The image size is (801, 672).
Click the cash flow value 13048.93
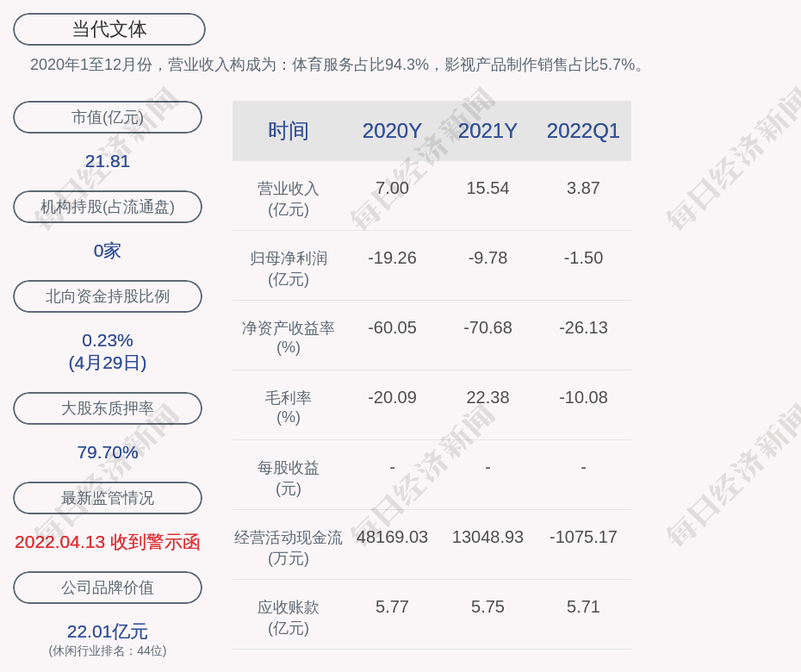coord(487,537)
